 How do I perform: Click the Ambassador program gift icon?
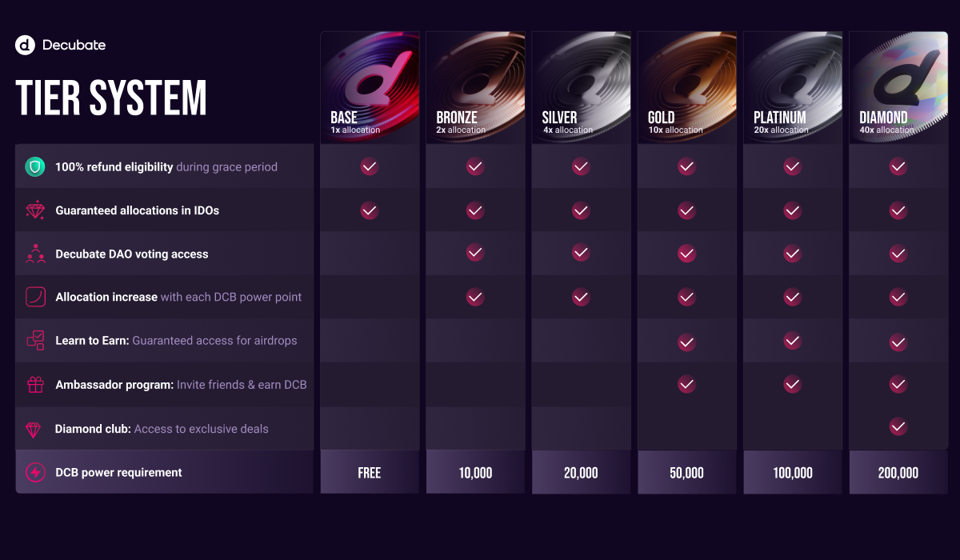pyautogui.click(x=35, y=385)
